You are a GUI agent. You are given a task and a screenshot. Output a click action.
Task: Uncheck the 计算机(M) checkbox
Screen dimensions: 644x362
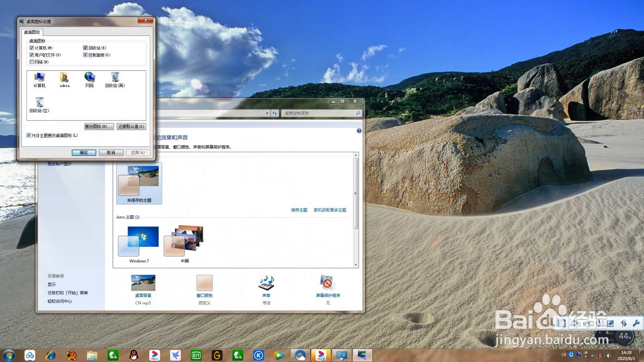[32, 48]
